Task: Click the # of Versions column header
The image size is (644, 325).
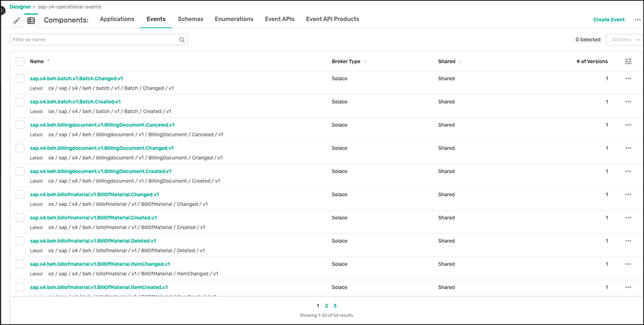Action: tap(592, 62)
